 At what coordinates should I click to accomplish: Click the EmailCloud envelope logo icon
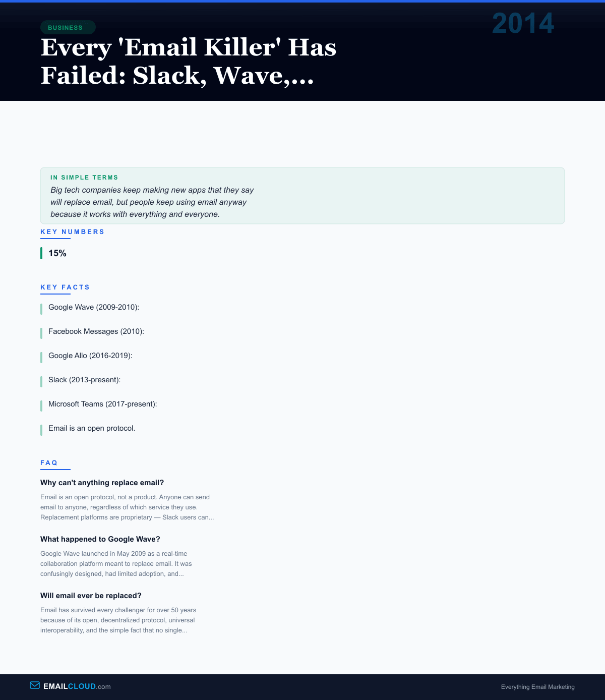tap(35, 685)
